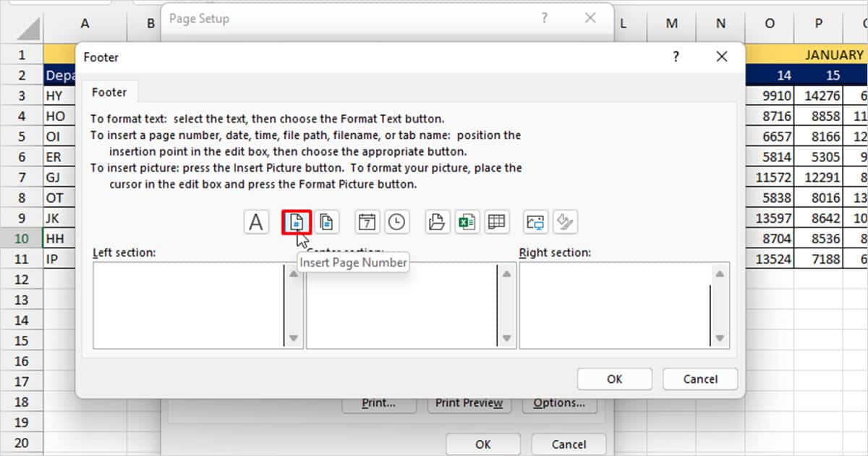Click cell containing JK
The image size is (868, 456).
pyautogui.click(x=60, y=218)
